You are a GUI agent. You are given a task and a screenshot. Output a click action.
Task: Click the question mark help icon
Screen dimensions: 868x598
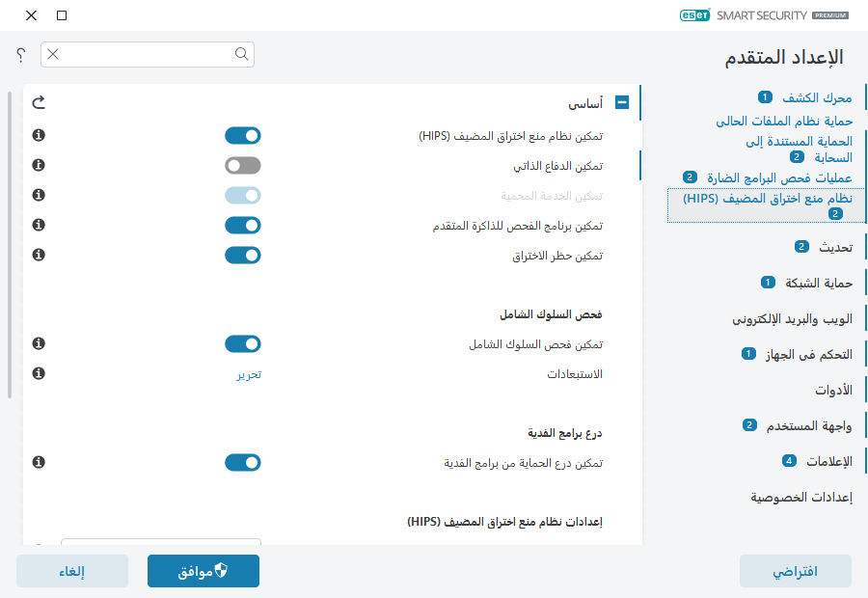point(20,54)
